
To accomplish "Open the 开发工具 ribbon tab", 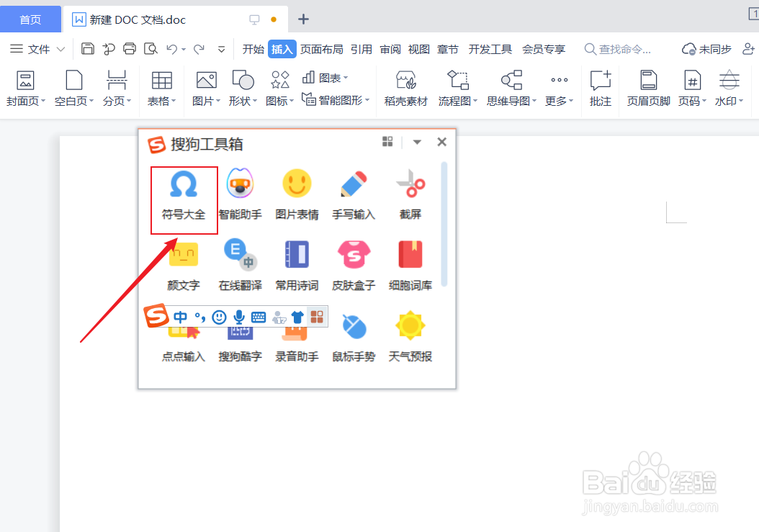I will click(x=490, y=49).
